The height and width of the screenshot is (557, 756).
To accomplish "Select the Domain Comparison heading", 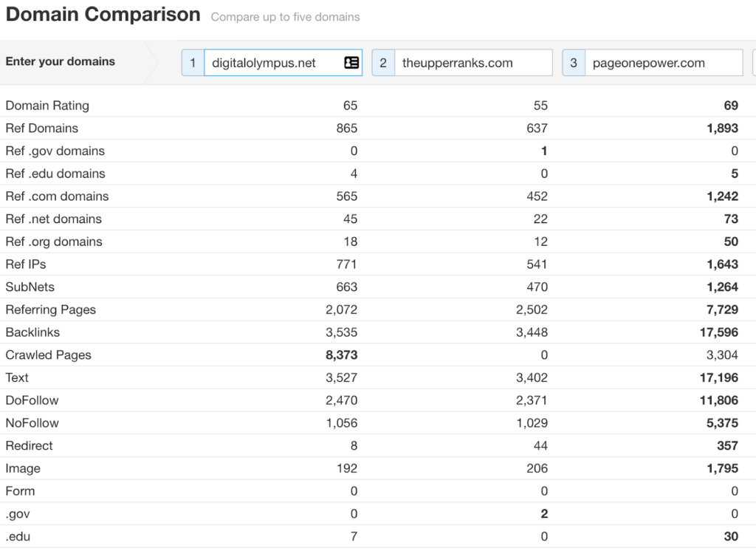I will [x=103, y=15].
